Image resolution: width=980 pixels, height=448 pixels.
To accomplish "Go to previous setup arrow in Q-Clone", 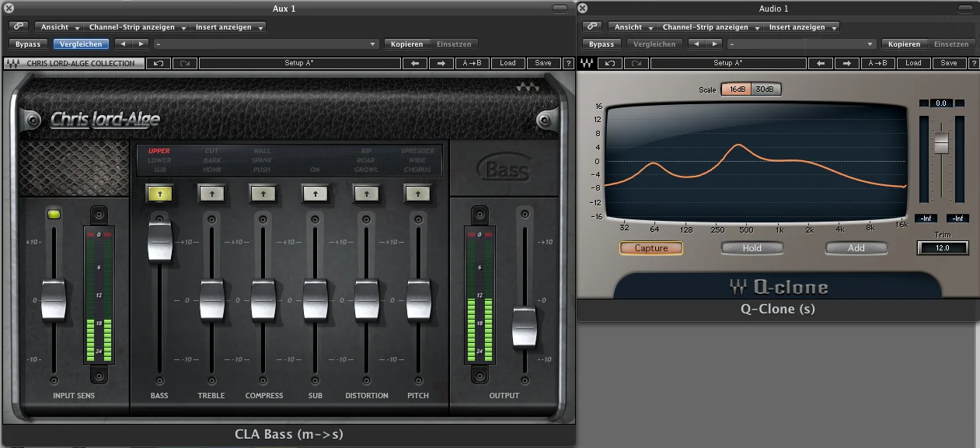I will (822, 63).
